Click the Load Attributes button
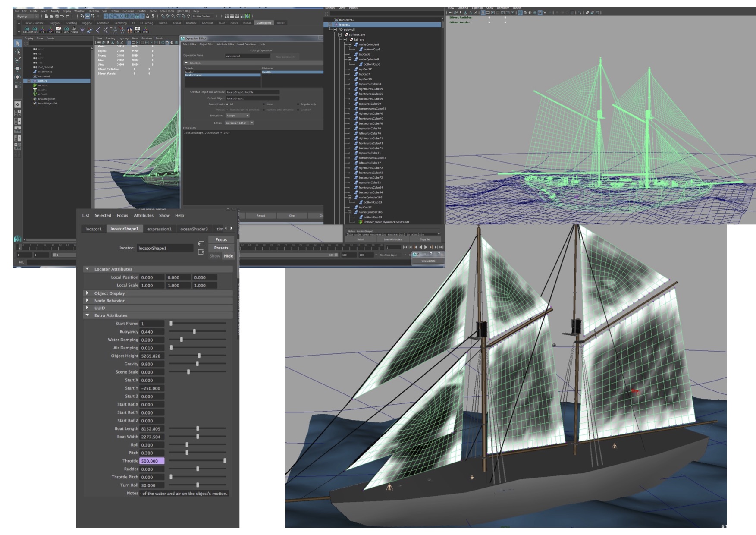The width and height of the screenshot is (756, 535). (x=392, y=239)
